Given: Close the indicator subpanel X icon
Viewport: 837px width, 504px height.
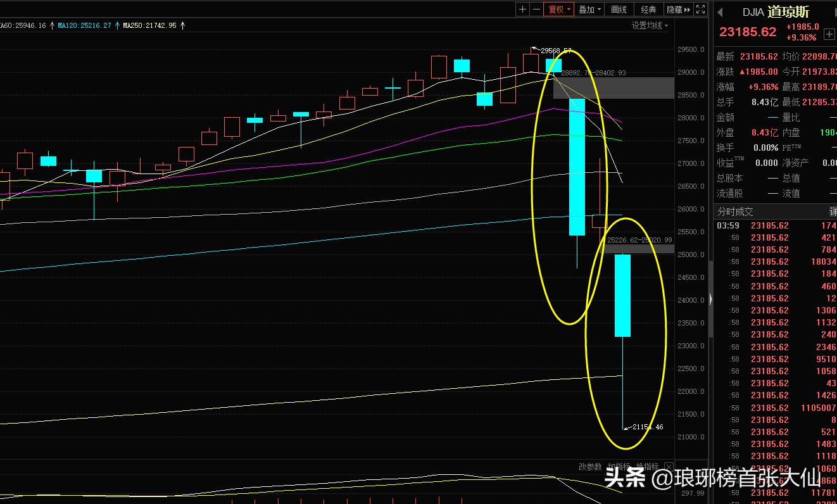Looking at the screenshot, I should 669,467.
